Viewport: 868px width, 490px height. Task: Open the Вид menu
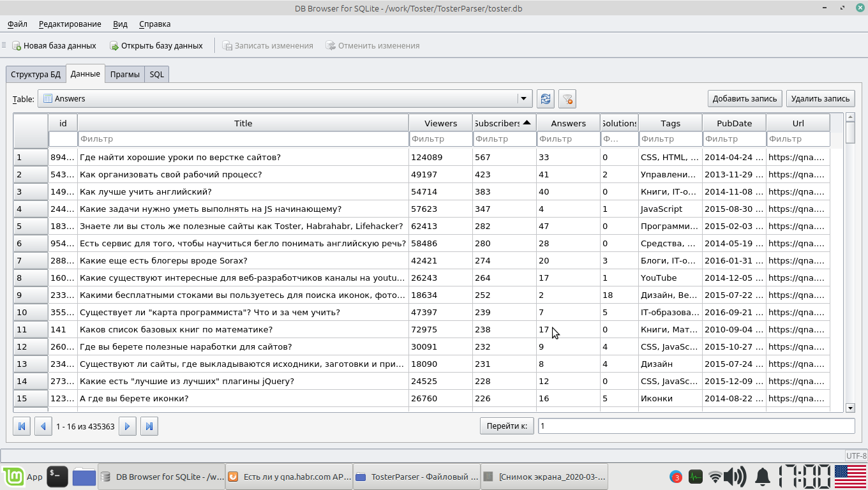point(120,24)
